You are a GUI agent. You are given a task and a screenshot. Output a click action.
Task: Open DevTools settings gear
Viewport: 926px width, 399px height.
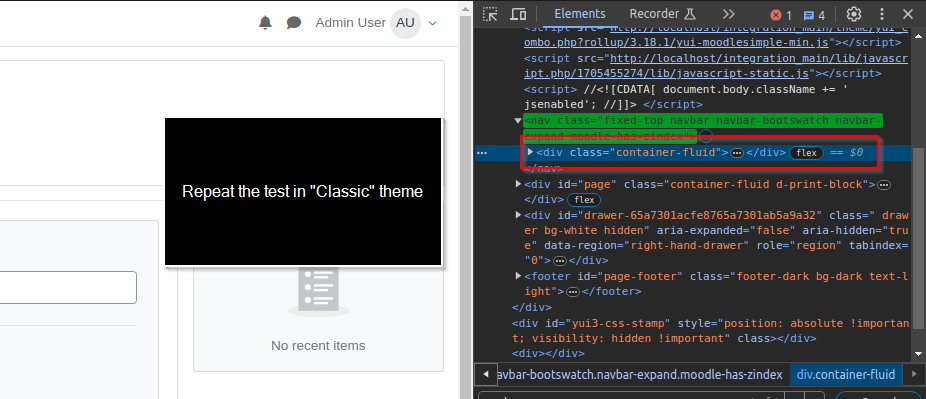[854, 14]
